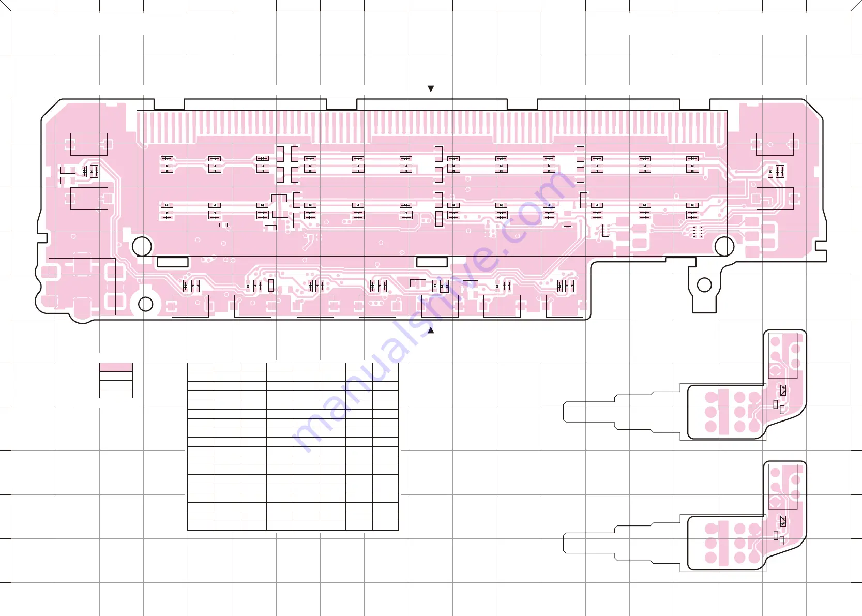Viewport: 862px width, 616px height.
Task: Click the lower L-shaped small board drawing
Action: click(747, 516)
